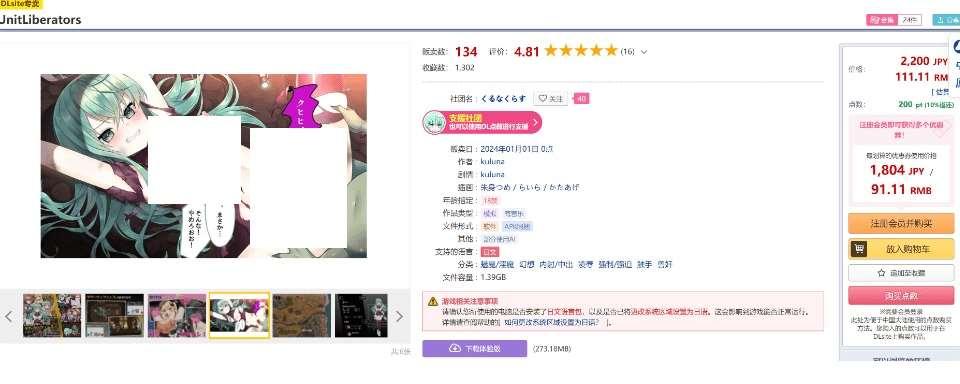Click the UnitLiberators product title
Image resolution: width=960 pixels, height=384 pixels.
[x=40, y=20]
